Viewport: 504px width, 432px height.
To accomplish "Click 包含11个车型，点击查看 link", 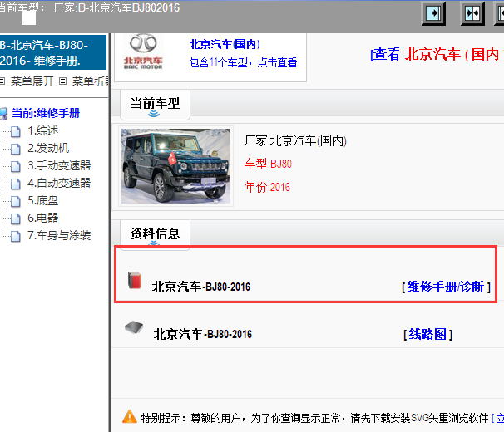I will [x=244, y=62].
